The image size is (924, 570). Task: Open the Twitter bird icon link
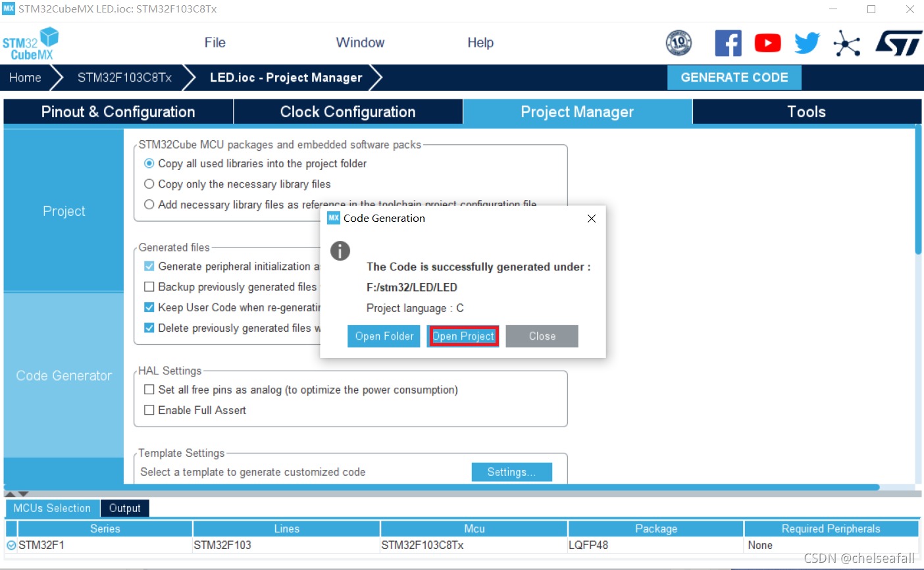click(807, 43)
